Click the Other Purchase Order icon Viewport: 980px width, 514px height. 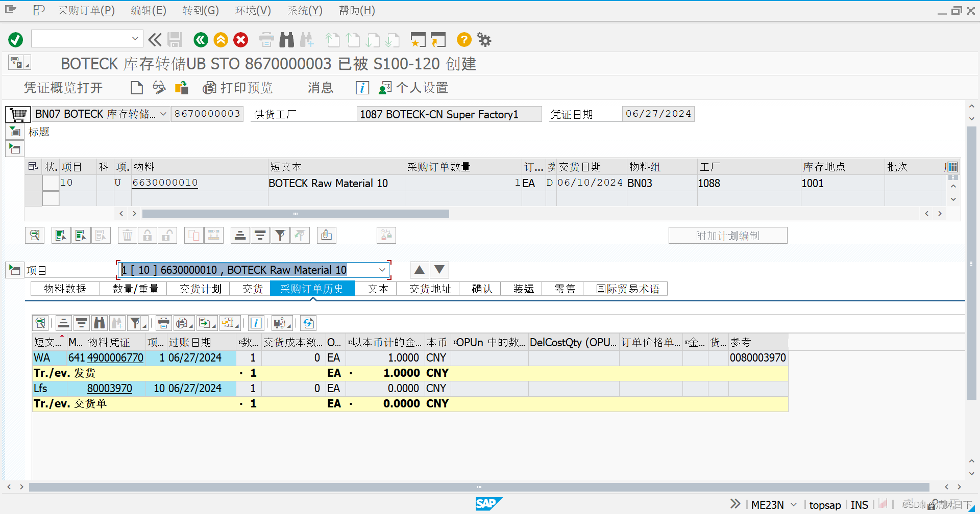(x=182, y=88)
